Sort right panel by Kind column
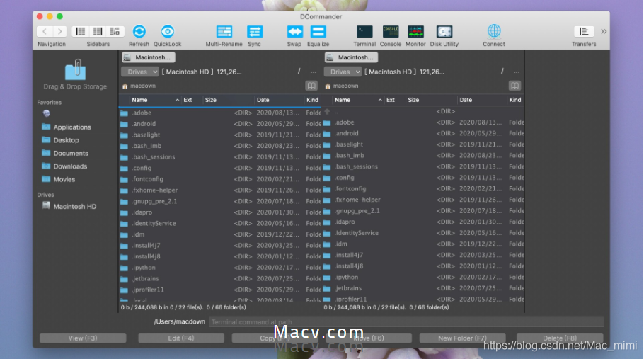 515,100
